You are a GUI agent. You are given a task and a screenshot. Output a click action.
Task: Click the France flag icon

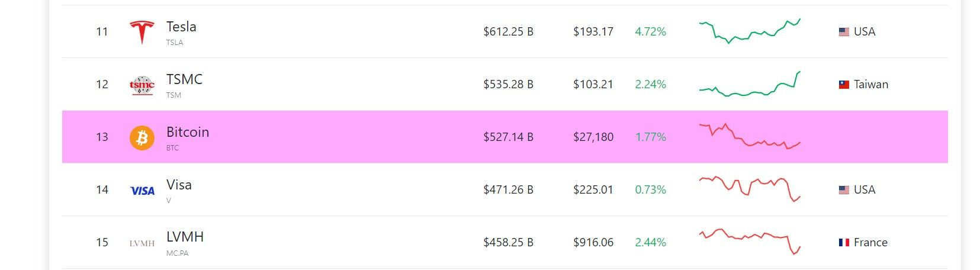pos(844,243)
